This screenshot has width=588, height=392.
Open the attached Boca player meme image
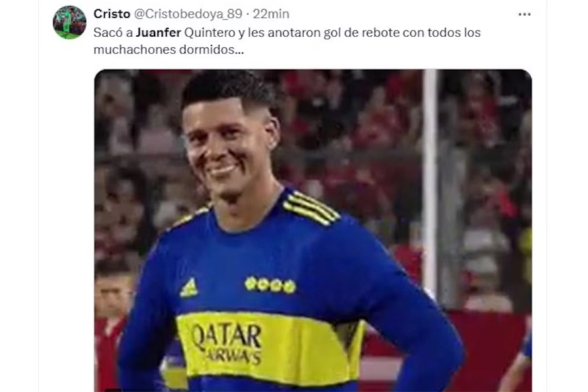[313, 231]
